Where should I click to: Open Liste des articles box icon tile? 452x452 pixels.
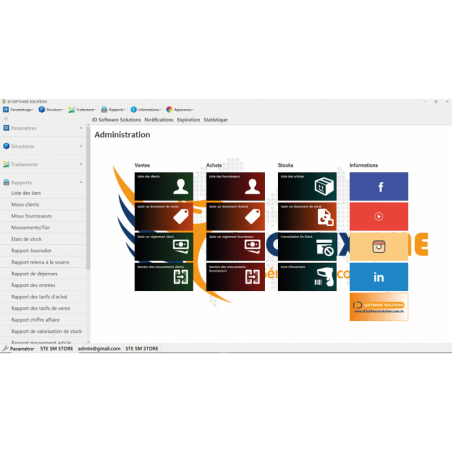[x=307, y=186]
